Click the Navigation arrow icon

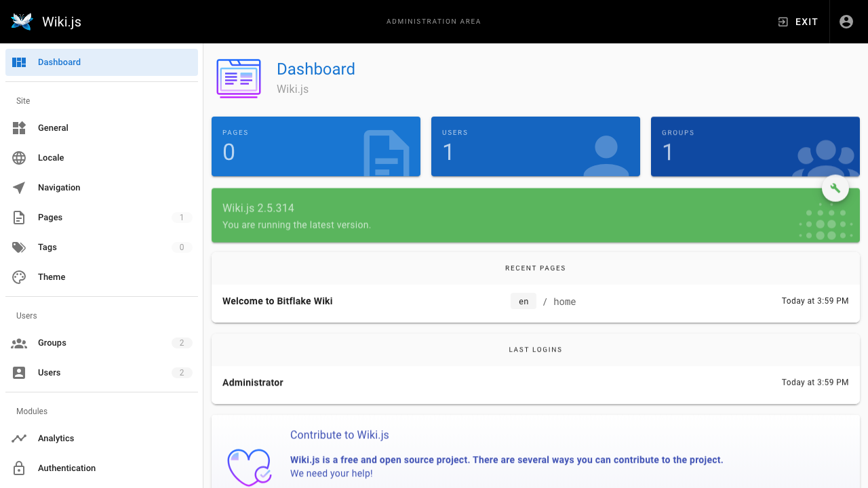coord(19,188)
